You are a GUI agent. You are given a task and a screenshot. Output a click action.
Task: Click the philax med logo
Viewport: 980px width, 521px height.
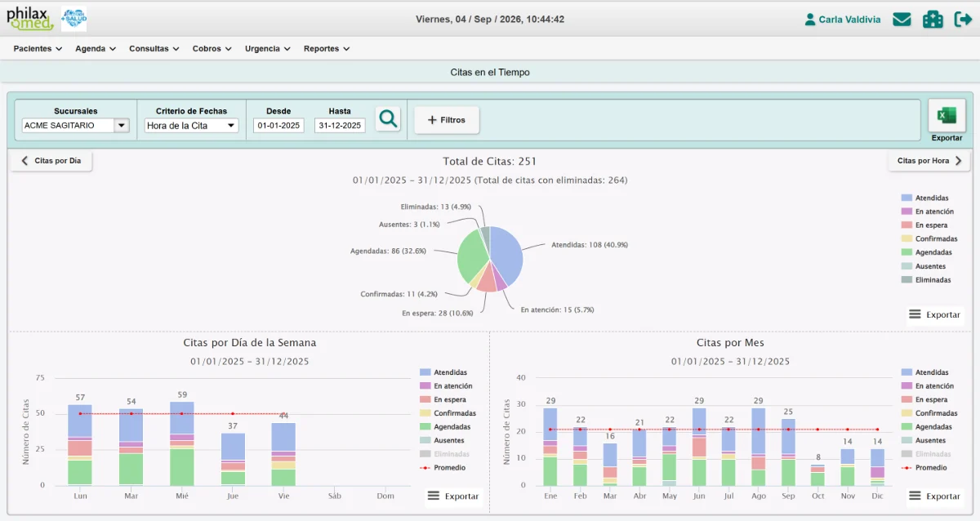click(30, 19)
